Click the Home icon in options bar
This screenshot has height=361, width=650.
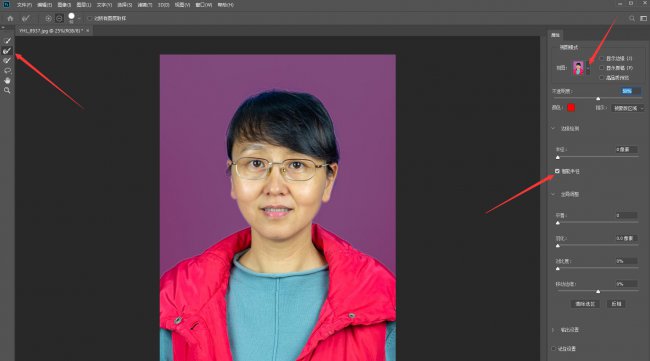(10, 18)
